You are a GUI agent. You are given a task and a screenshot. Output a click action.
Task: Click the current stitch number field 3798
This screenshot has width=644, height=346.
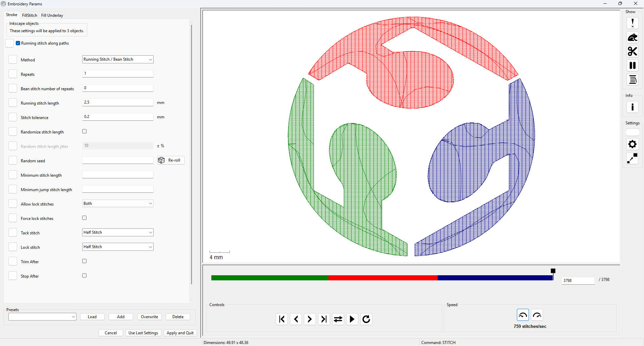click(x=578, y=281)
